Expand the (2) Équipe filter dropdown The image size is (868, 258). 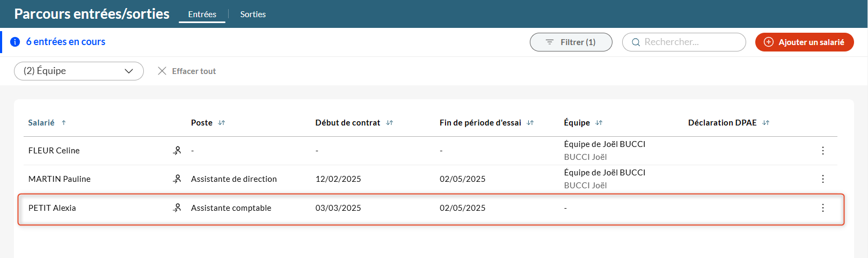(x=79, y=71)
